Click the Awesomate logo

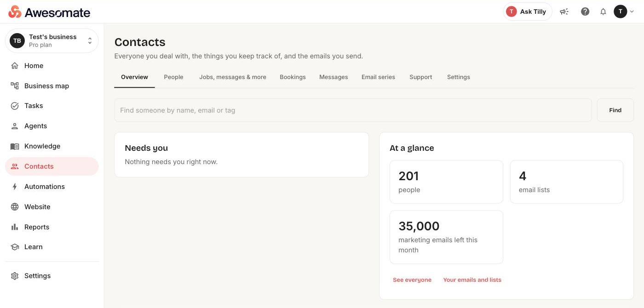(x=49, y=12)
